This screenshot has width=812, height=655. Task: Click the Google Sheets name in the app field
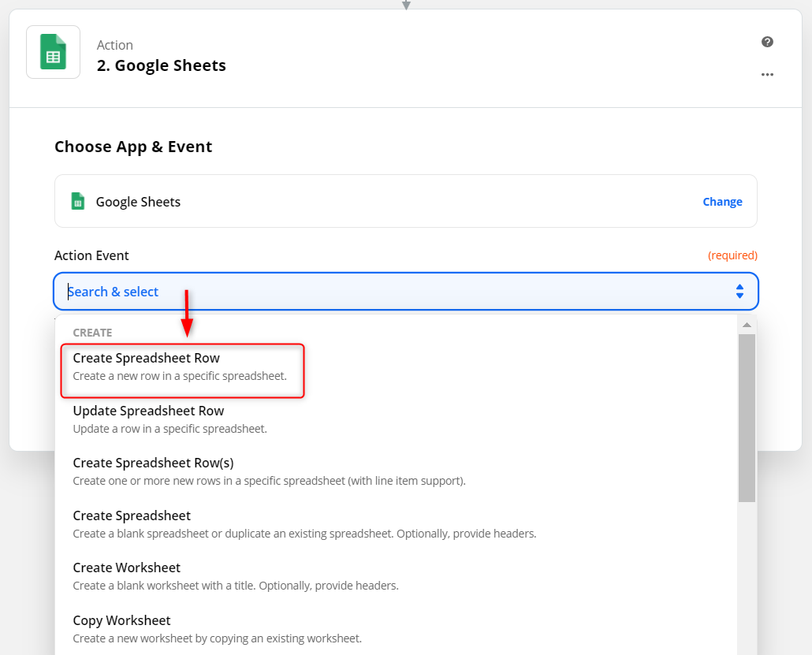click(138, 202)
